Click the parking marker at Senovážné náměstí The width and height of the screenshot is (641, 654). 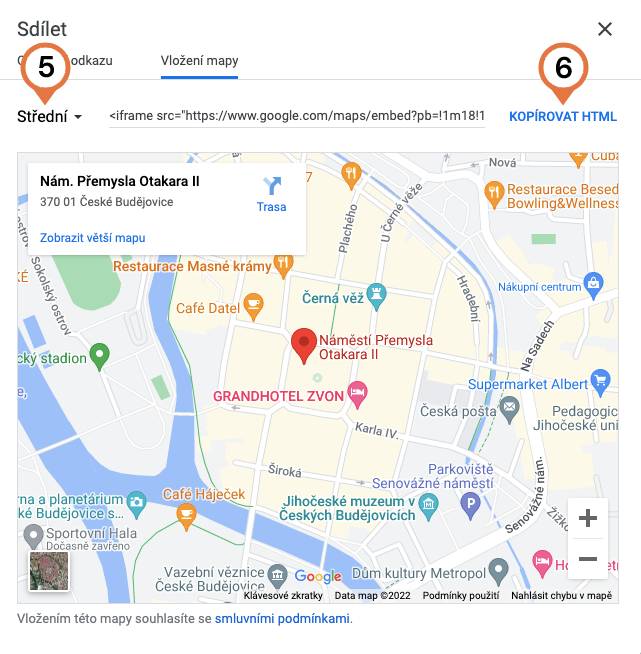pos(470,506)
